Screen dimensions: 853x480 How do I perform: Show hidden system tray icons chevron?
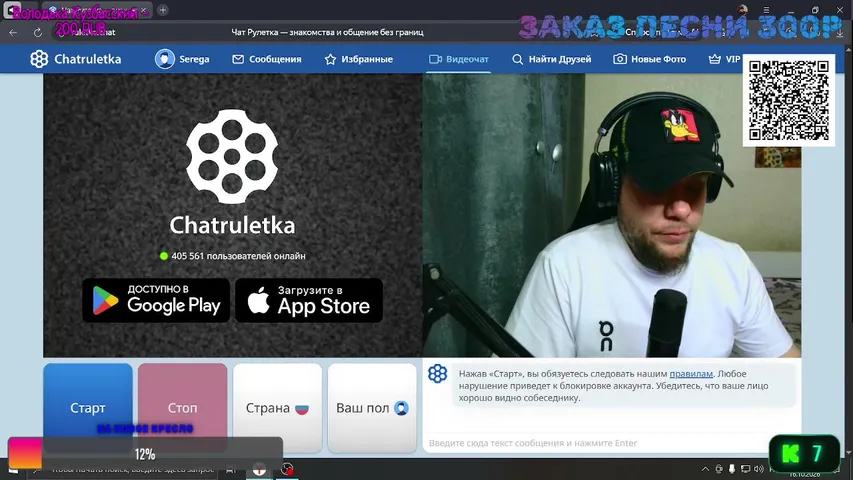pos(705,469)
